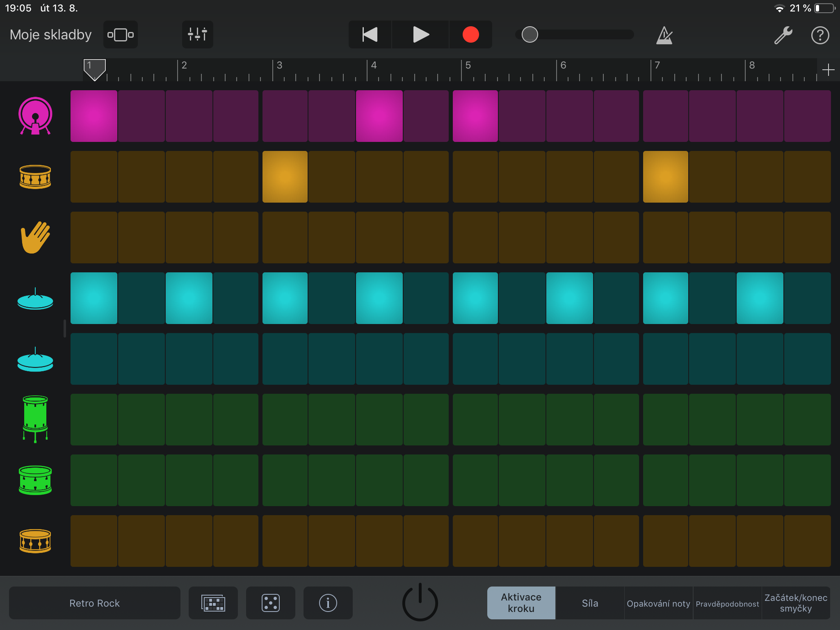Select the Opakování noty tab
Image resolution: width=840 pixels, height=630 pixels.
(658, 603)
